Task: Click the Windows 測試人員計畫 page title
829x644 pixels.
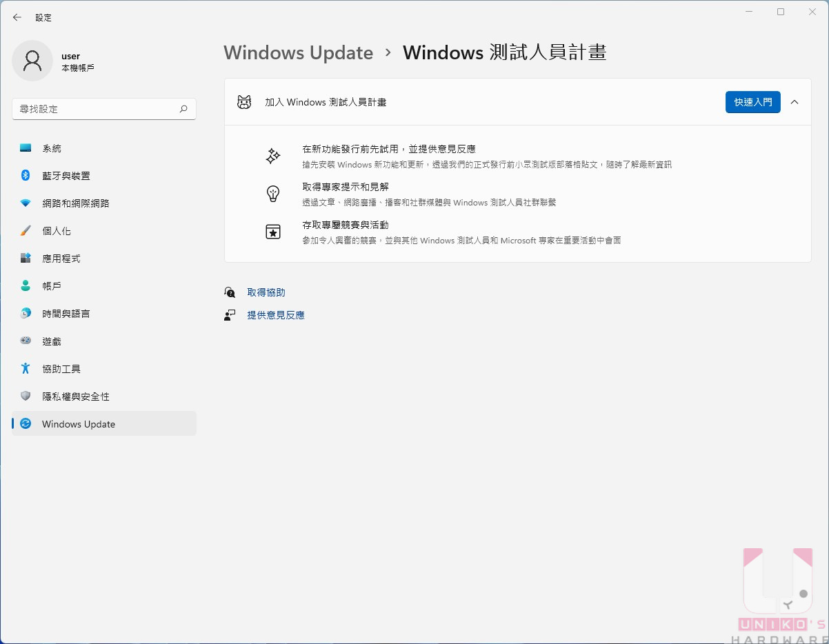Action: coord(505,53)
